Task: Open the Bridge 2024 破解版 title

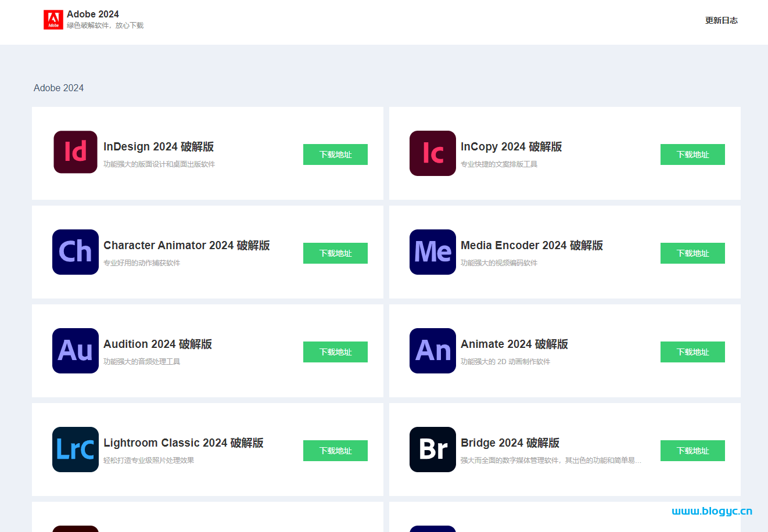Action: 510,443
